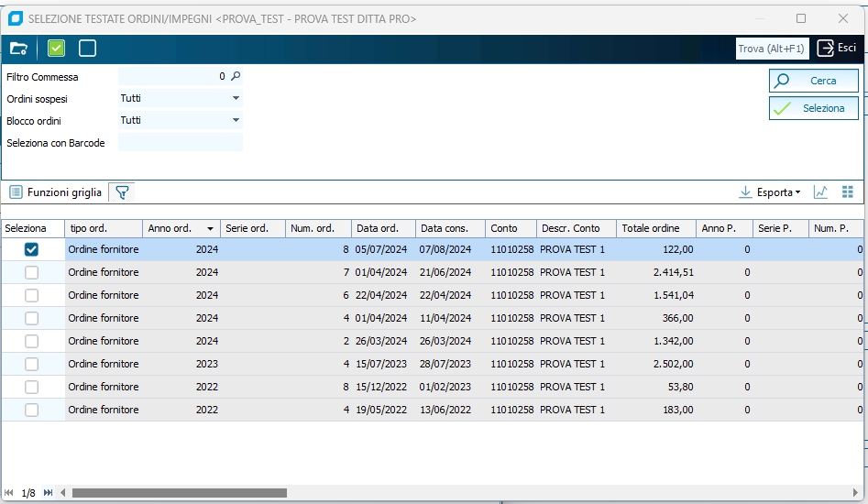Check order 4 dated 19/05/2022
Screen dimensions: 868x504
coord(31,410)
